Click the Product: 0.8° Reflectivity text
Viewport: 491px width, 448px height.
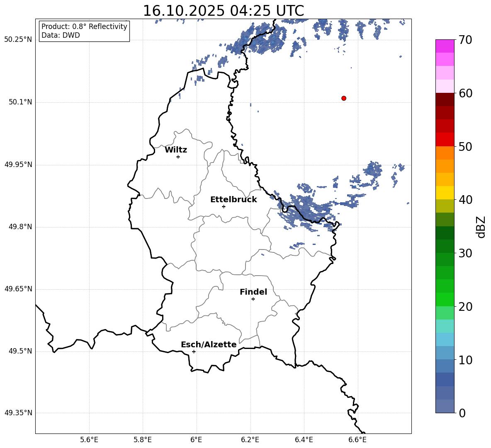tap(84, 27)
